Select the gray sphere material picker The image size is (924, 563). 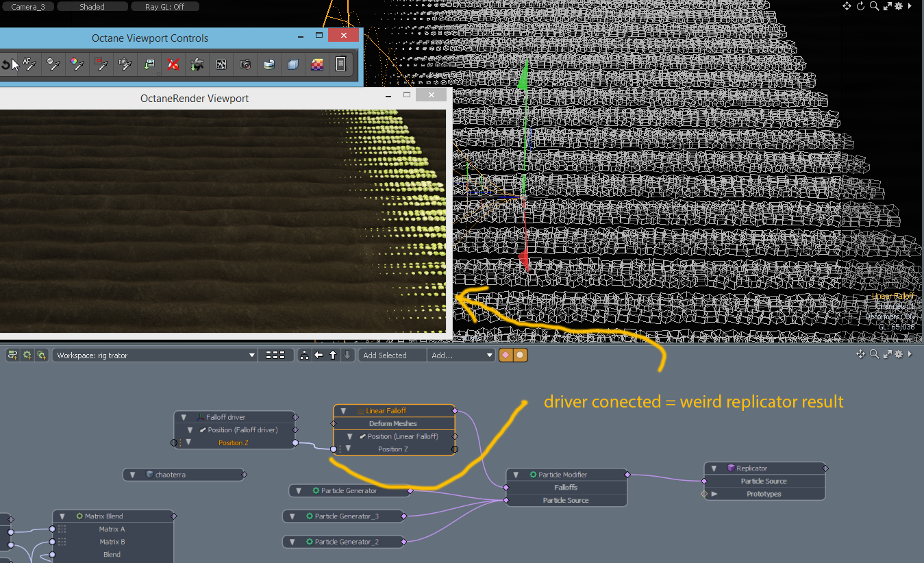point(53,64)
